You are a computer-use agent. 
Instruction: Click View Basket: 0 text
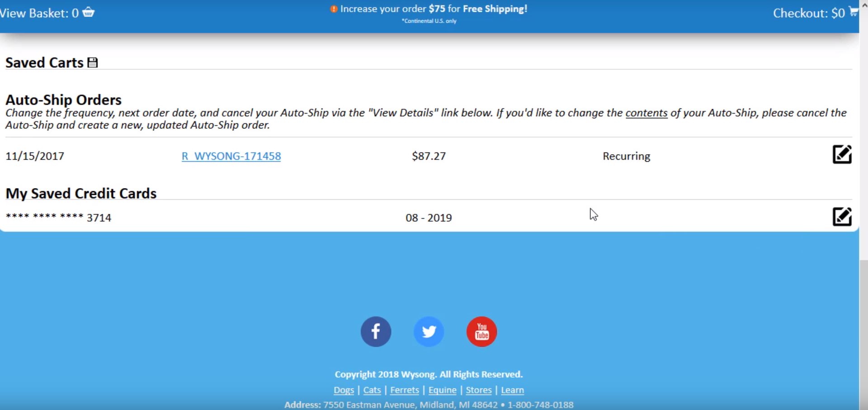point(39,13)
